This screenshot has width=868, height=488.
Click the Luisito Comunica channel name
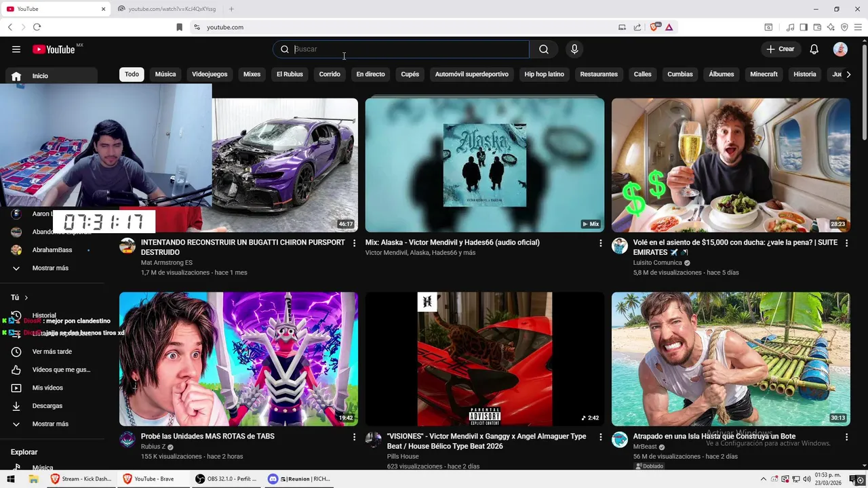tap(657, 262)
